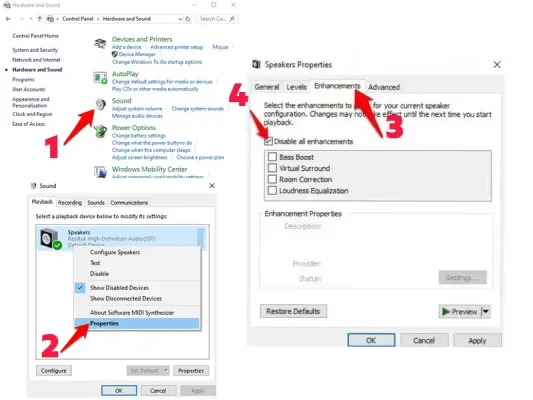Image resolution: width=533 pixels, height=400 pixels.
Task: Toggle Disable all enhancements checkbox
Action: [x=268, y=141]
